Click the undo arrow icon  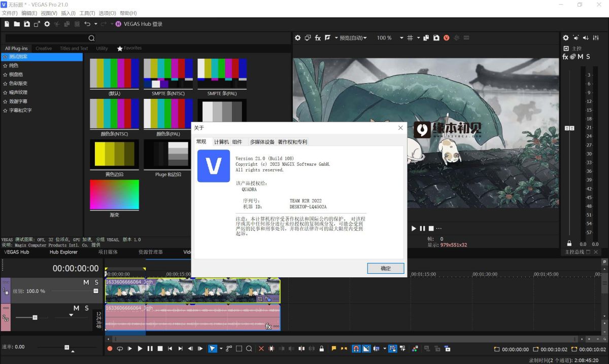coord(87,24)
